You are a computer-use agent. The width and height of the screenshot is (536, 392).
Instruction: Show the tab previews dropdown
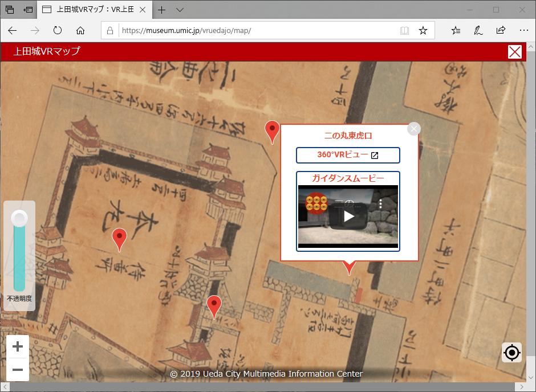click(180, 10)
